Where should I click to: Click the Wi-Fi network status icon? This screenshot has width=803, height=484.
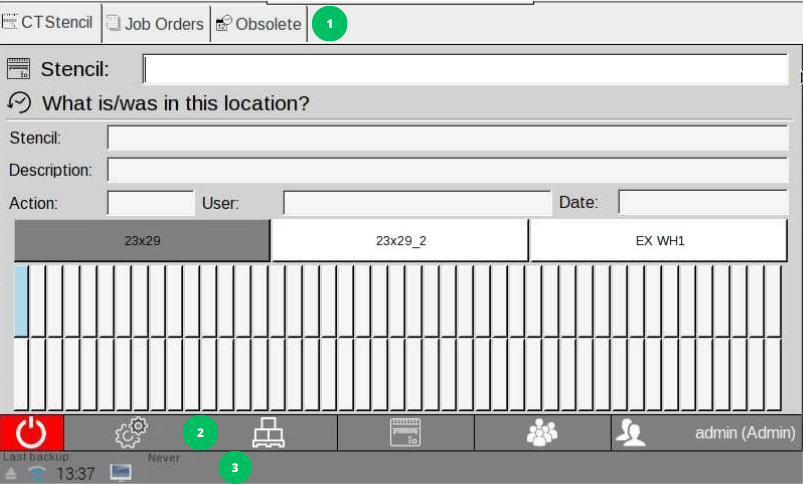coord(37,473)
